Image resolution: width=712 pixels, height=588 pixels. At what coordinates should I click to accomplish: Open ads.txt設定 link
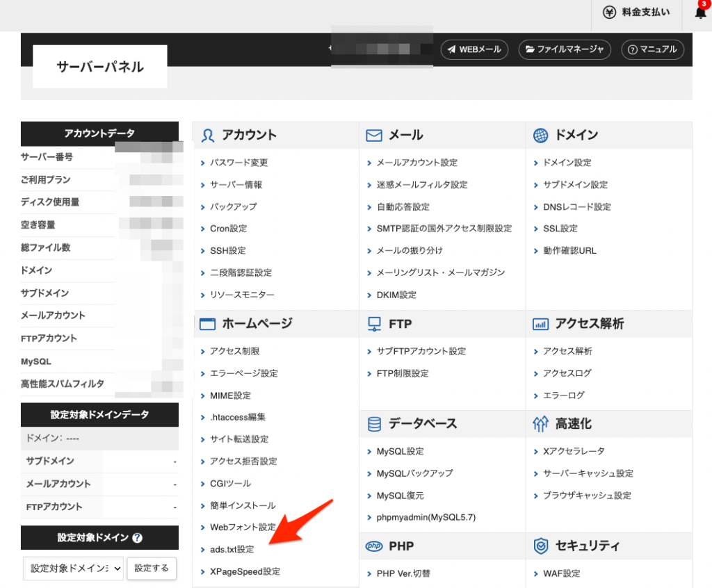pyautogui.click(x=232, y=550)
